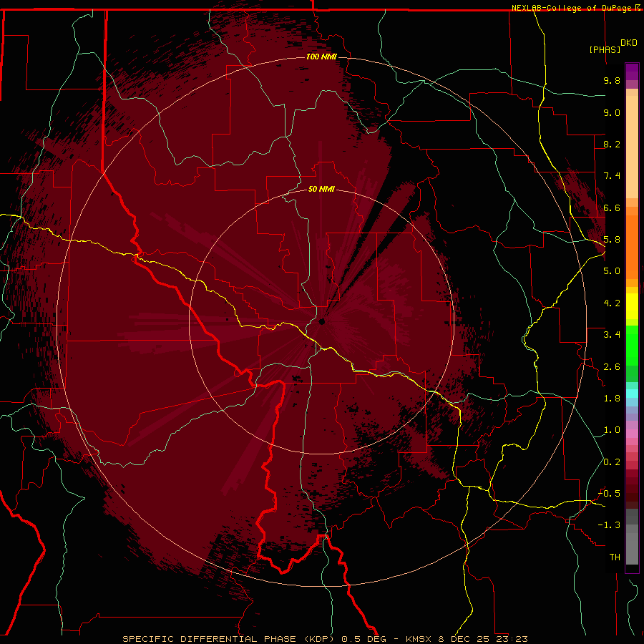Click the 4.2 scale value
This screenshot has width=644, height=644.
(x=612, y=303)
